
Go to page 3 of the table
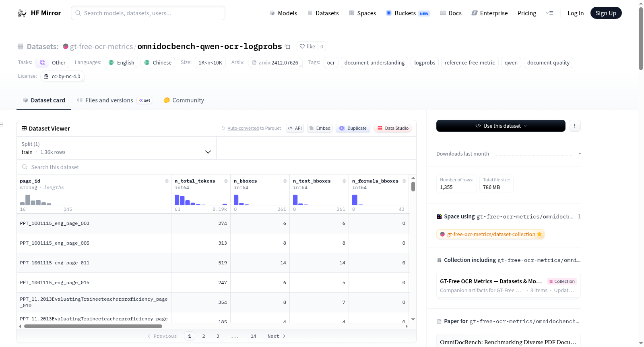coord(218,336)
